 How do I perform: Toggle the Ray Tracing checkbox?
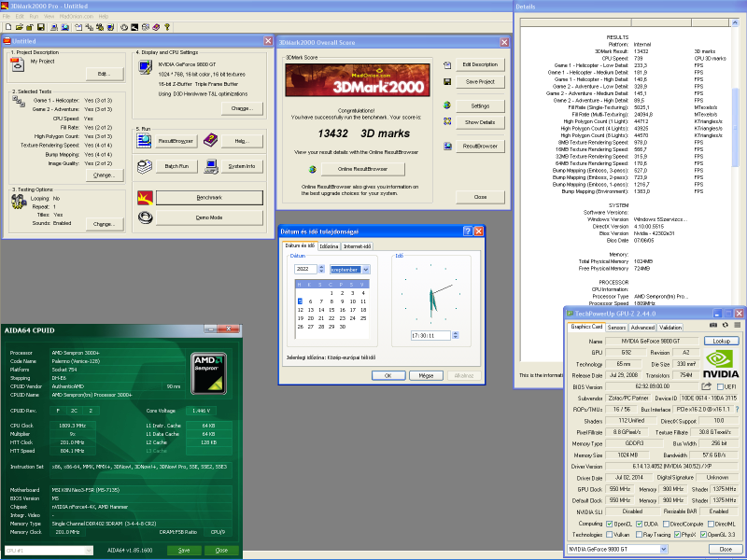tap(640, 534)
